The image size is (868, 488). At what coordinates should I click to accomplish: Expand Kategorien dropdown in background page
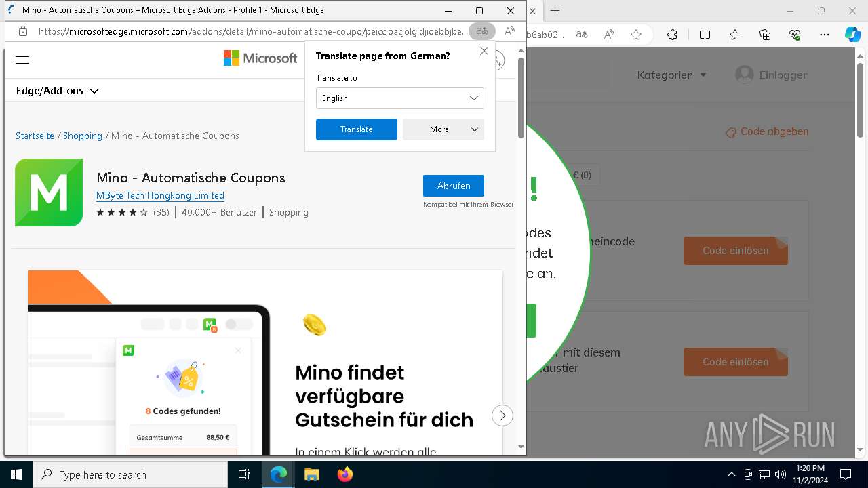click(672, 75)
